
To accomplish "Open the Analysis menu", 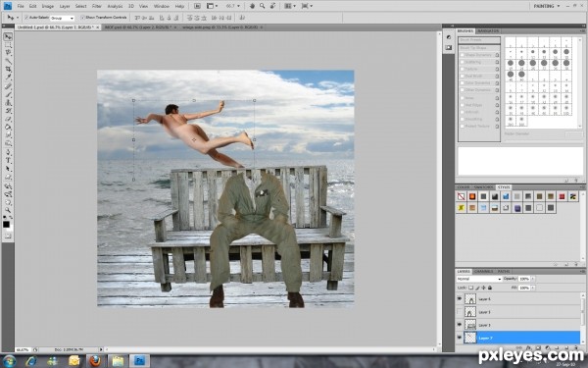I will click(115, 6).
